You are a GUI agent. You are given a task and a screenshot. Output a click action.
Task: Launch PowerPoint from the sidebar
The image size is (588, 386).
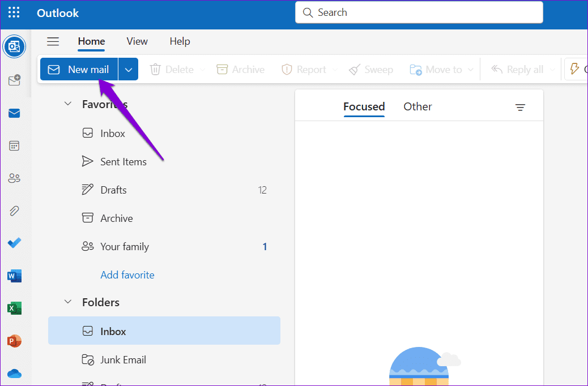pos(14,341)
